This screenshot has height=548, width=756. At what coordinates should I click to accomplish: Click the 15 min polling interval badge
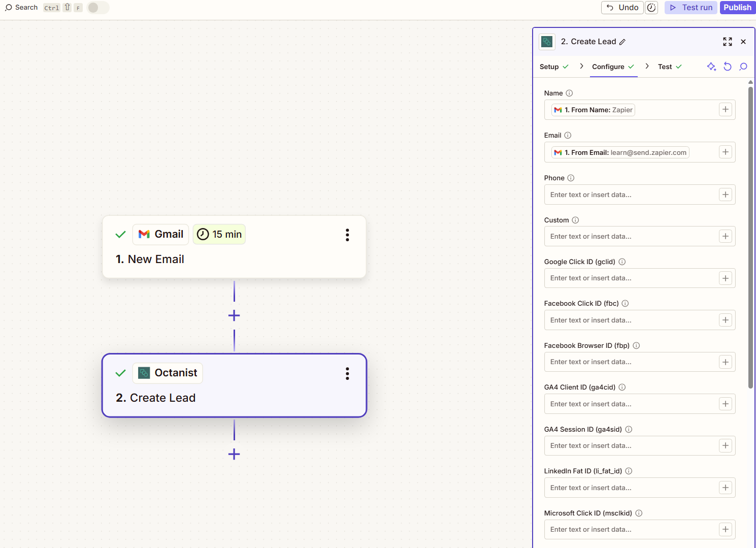point(219,234)
